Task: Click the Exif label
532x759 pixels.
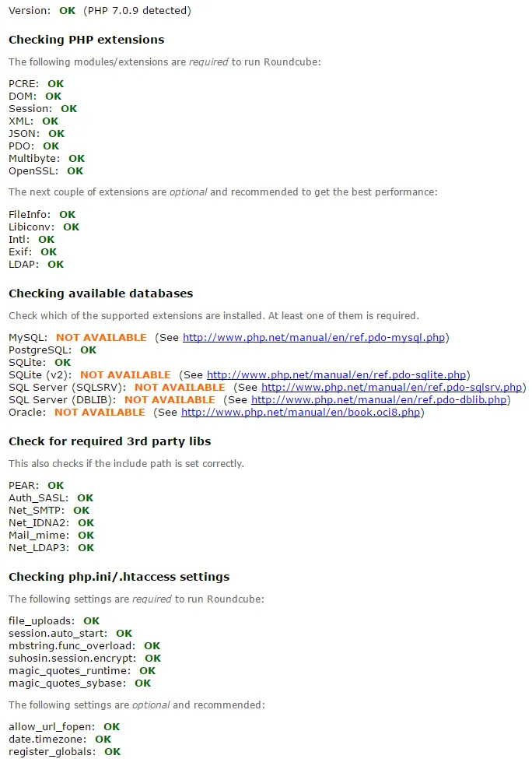Action: coord(20,252)
